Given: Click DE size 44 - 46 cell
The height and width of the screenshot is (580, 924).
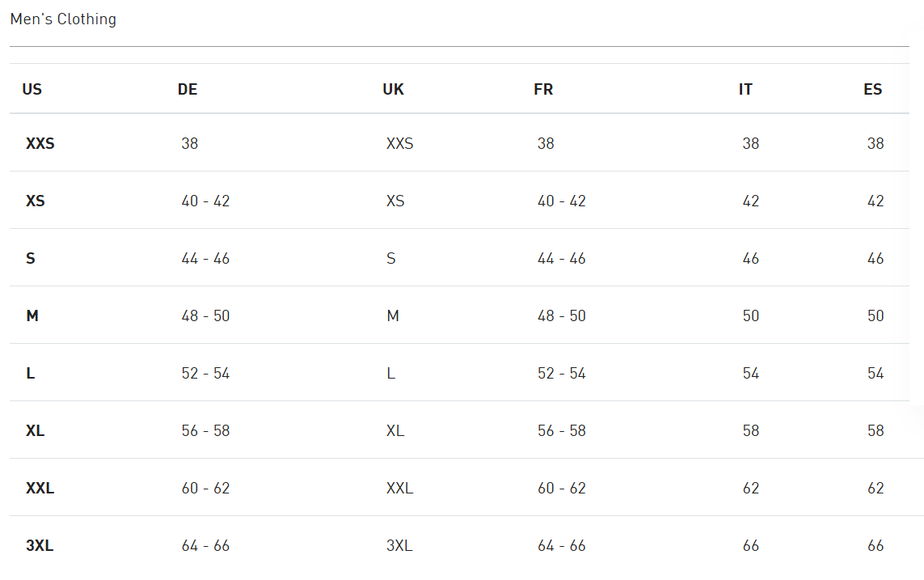Looking at the screenshot, I should click(x=205, y=258).
